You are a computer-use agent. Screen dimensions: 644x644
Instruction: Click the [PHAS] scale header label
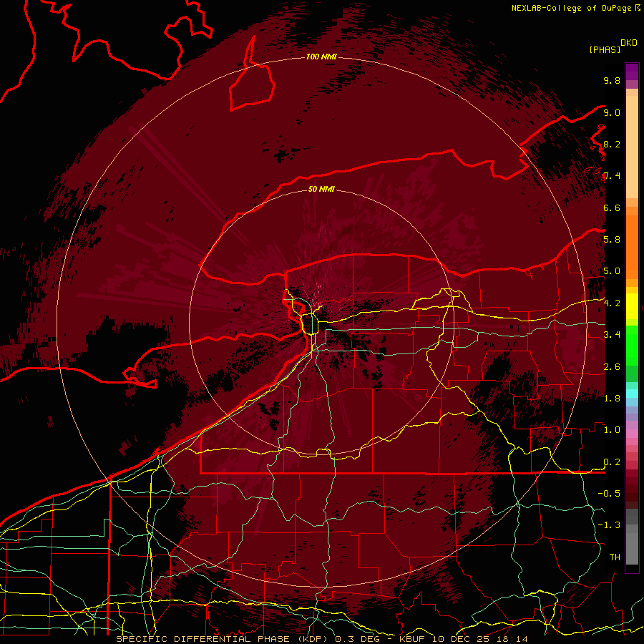(604, 49)
